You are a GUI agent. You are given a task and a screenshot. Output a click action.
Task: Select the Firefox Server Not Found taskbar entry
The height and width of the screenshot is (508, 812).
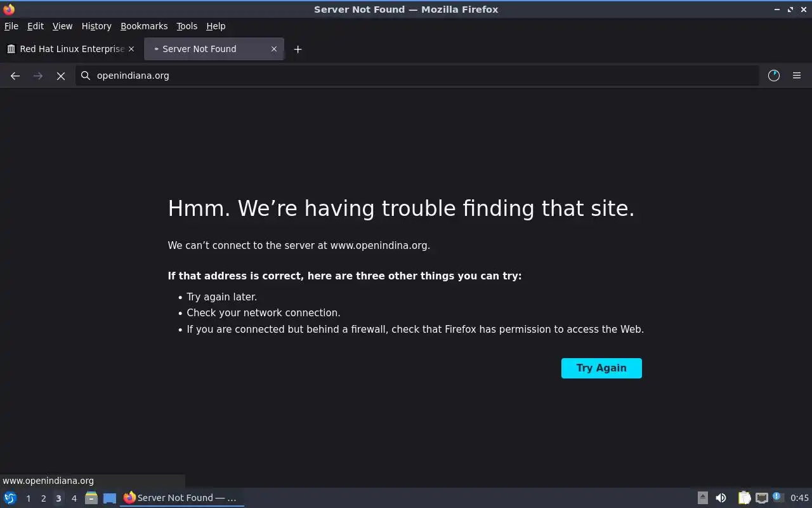pos(182,498)
